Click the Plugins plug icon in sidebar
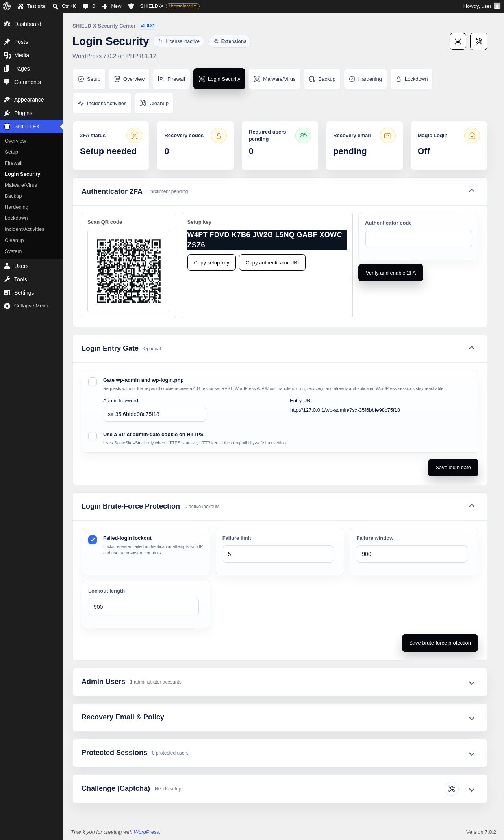Image resolution: width=504 pixels, height=840 pixels. click(7, 113)
